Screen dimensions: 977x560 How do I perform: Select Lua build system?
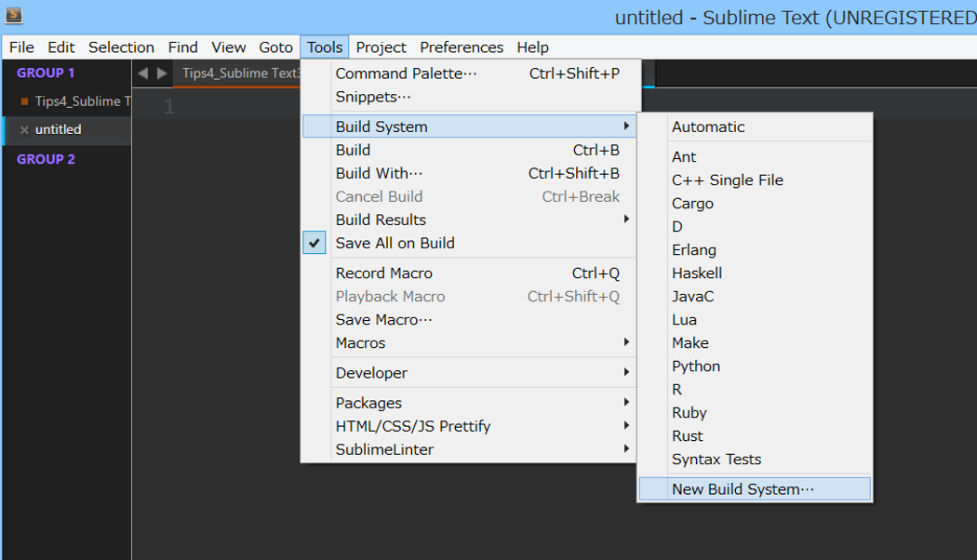pos(755,320)
